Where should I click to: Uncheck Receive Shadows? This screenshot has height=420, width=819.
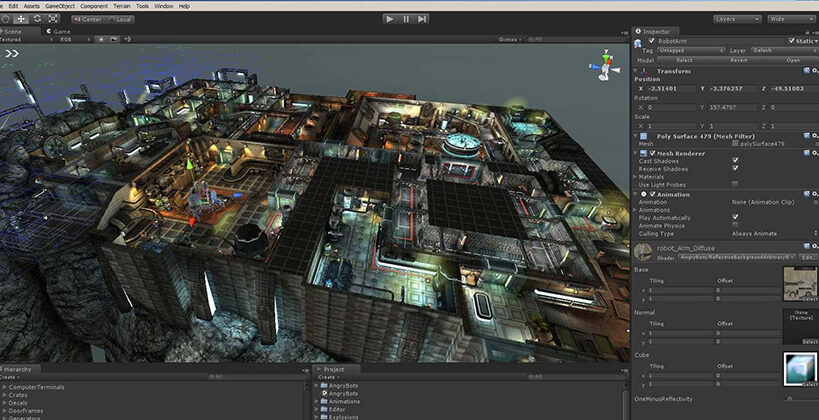click(735, 168)
